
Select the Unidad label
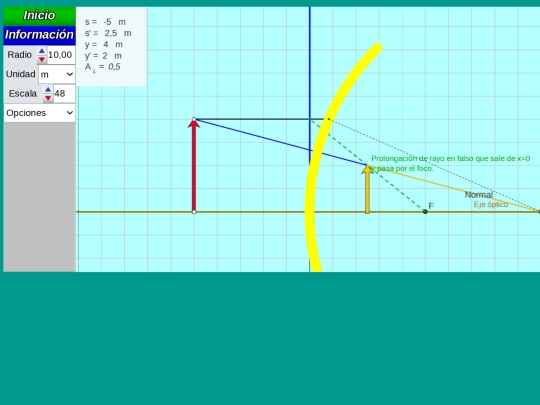coord(21,74)
